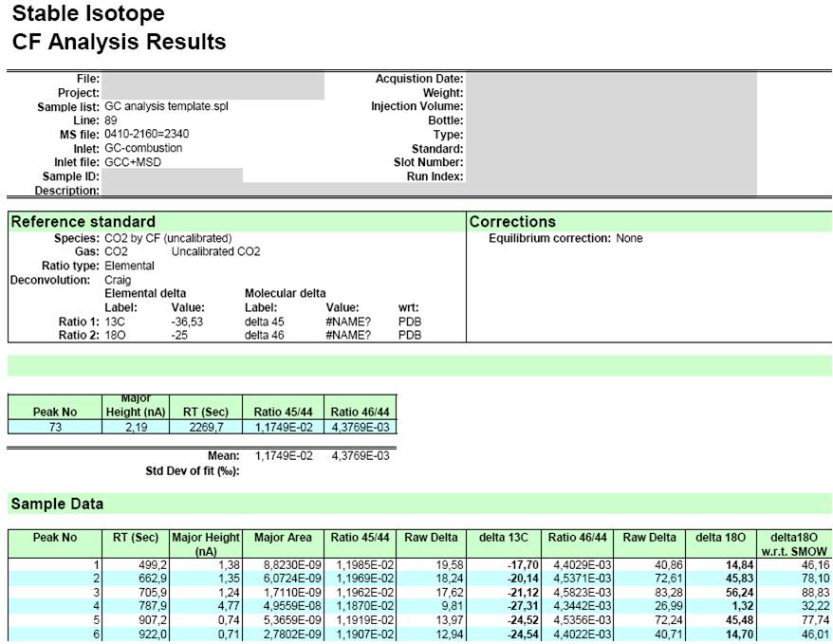Click the MS file value 0410-2160=2340
This screenshot has width=833, height=644.
[x=147, y=134]
